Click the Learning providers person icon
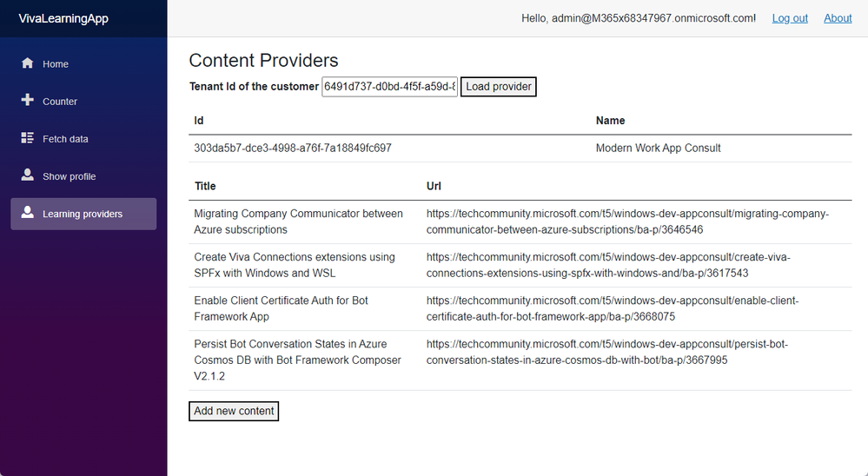 pyautogui.click(x=27, y=213)
